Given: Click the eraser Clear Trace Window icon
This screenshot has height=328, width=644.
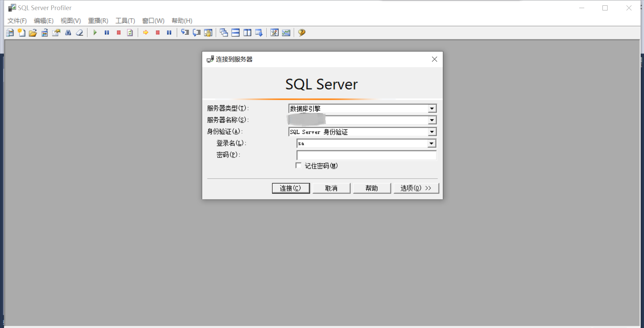Looking at the screenshot, I should (80, 33).
